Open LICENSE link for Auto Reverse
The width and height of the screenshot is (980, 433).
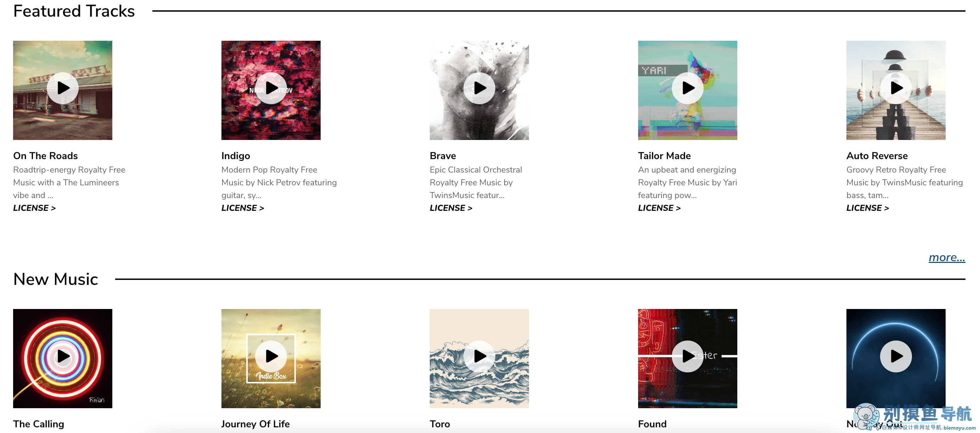point(868,208)
